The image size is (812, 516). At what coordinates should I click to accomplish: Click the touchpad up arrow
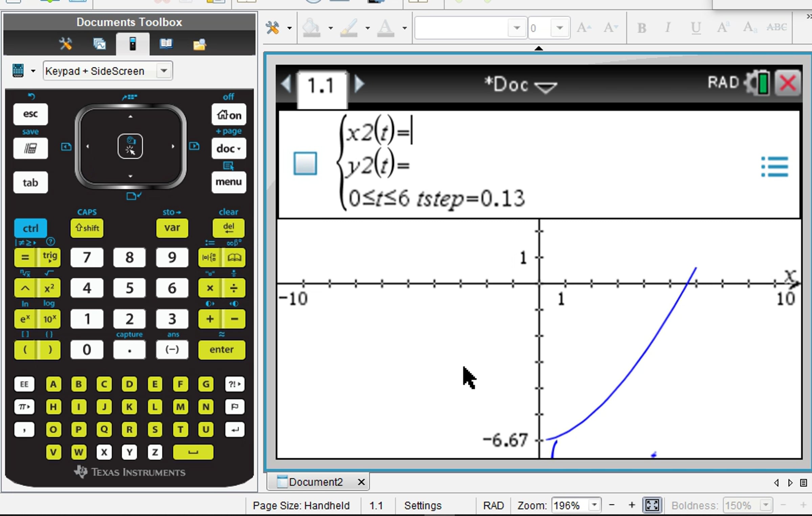(131, 117)
